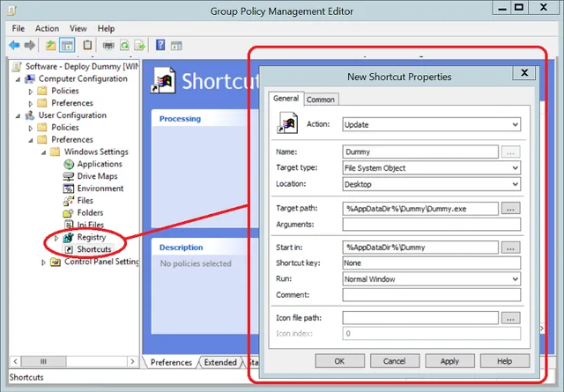Expand the Control Panel Settings node

[43, 263]
